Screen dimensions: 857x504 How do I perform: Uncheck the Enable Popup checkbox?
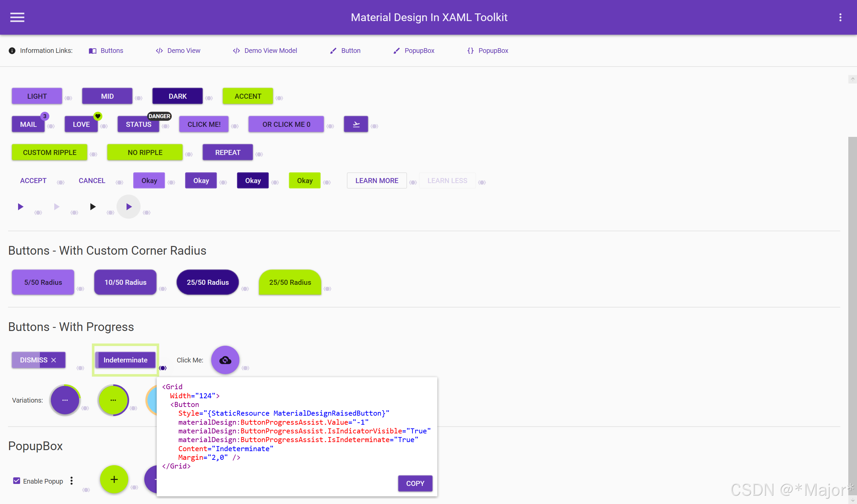[16, 481]
